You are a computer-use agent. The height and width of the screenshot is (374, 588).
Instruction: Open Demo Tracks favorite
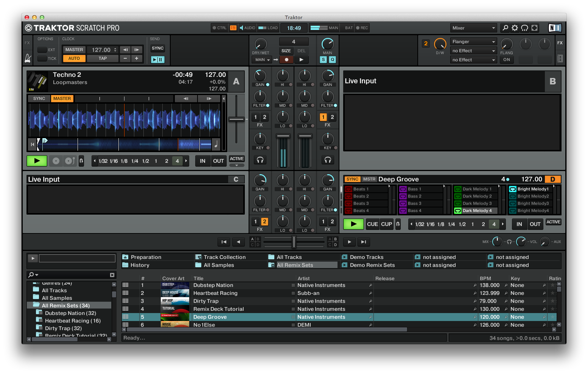coord(367,257)
